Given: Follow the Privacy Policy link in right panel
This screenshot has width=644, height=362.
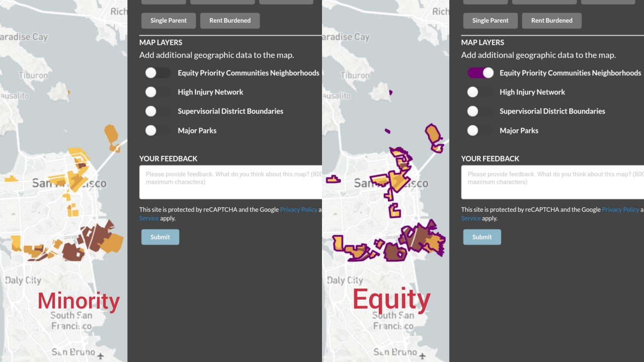Looking at the screenshot, I should 620,210.
